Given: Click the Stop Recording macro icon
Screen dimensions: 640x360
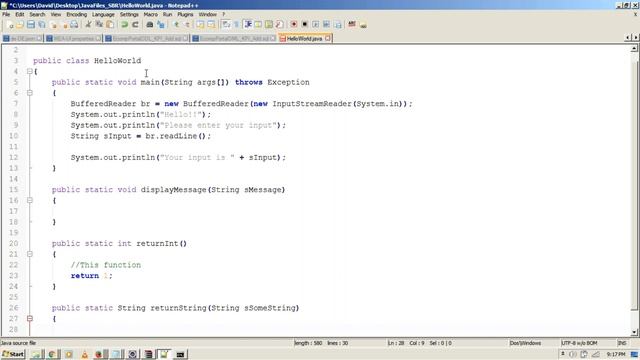Looking at the screenshot, I should click(304, 25).
